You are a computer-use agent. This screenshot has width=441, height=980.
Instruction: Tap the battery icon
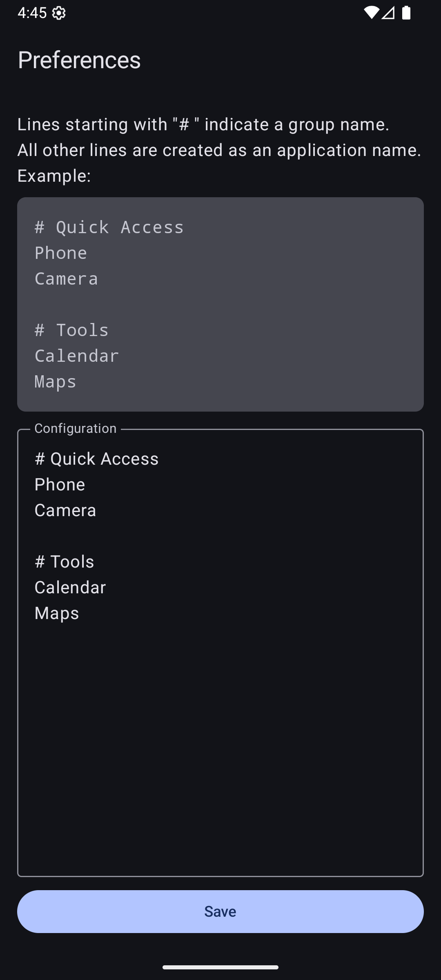[406, 13]
